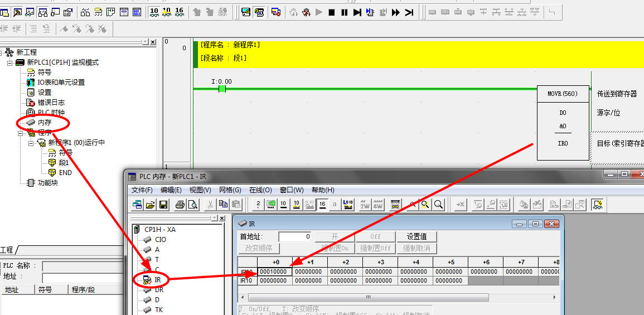Screen dimensions: 644x315
Task: Open the 在线(O) menu
Action: coord(260,190)
